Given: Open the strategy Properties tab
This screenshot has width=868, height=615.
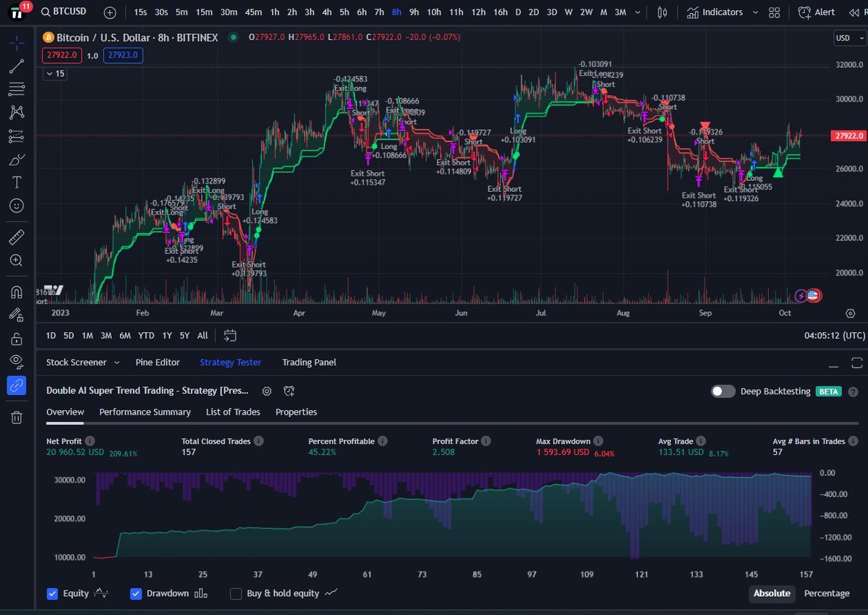Looking at the screenshot, I should coord(296,412).
